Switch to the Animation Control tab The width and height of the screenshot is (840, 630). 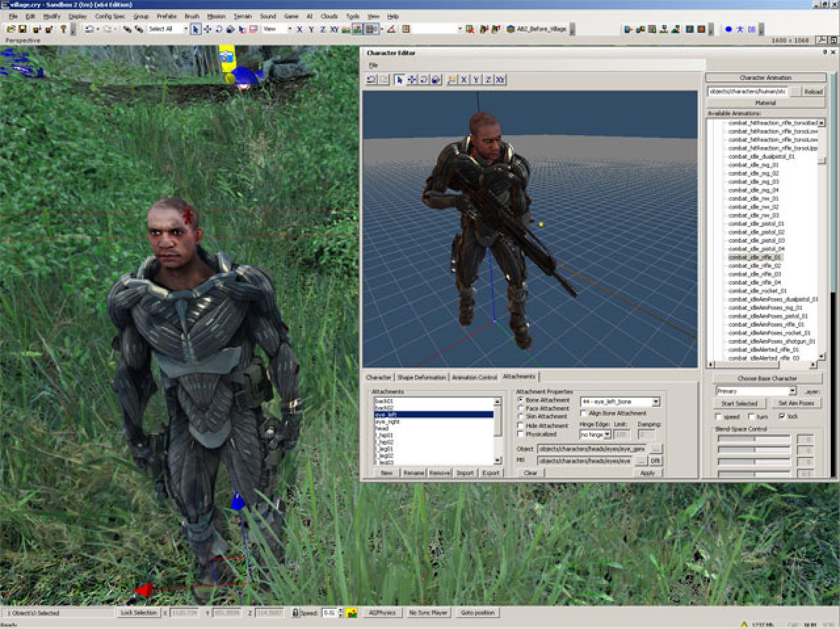coord(474,377)
